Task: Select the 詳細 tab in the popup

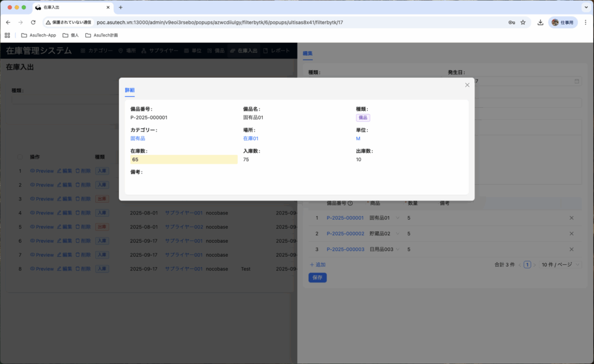Action: click(x=130, y=90)
